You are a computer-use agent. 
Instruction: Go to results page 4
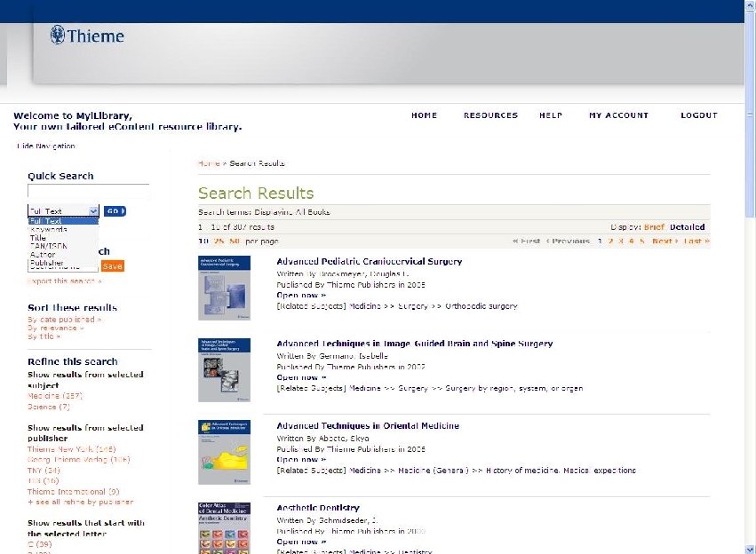coord(632,241)
